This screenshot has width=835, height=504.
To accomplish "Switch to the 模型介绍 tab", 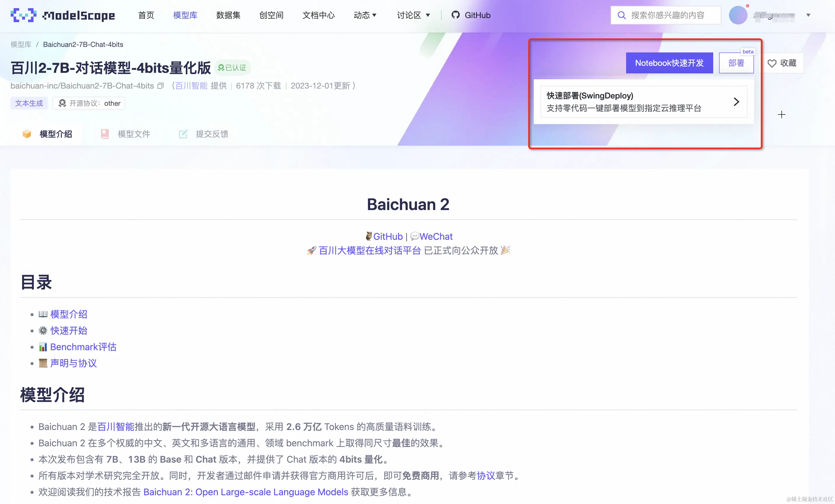I will pos(56,134).
